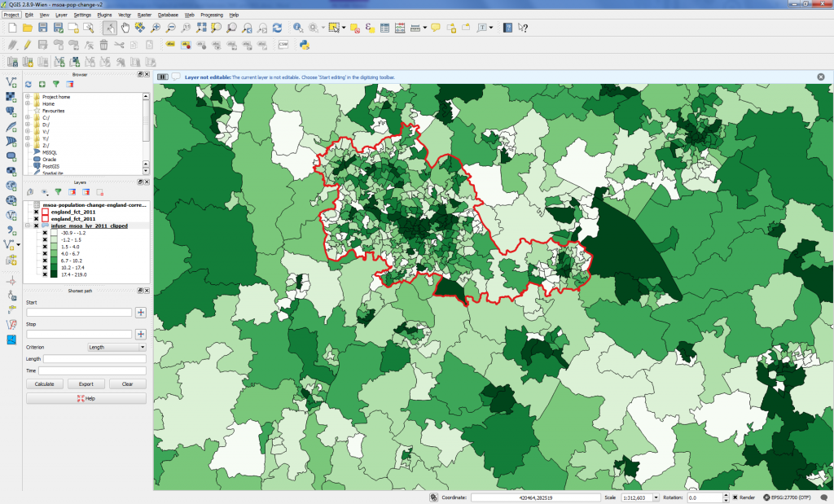Create a new project with the blank page icon
Viewport: 834px width, 504px height.
click(x=12, y=28)
